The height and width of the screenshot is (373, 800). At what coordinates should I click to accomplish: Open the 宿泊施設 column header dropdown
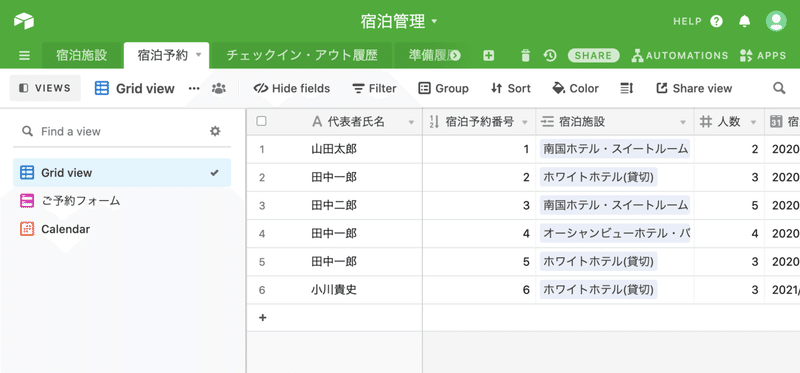[683, 122]
